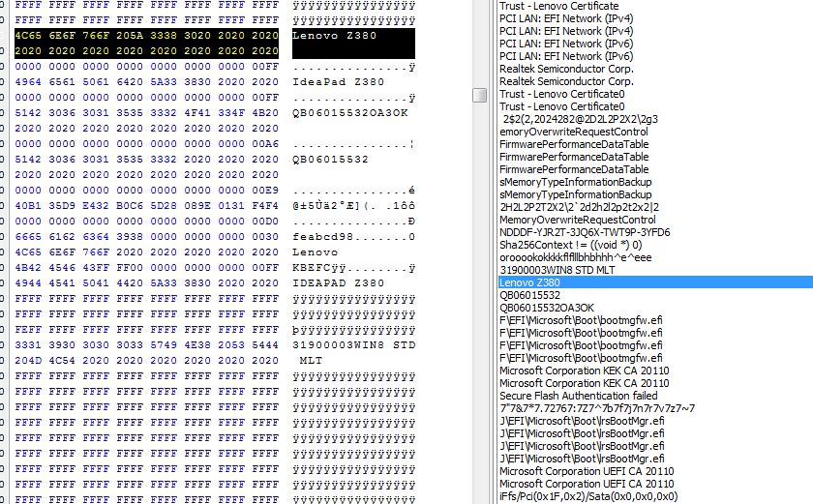Click 'IDEAPAD Z380' uppercase text in ASCII column

[338, 282]
